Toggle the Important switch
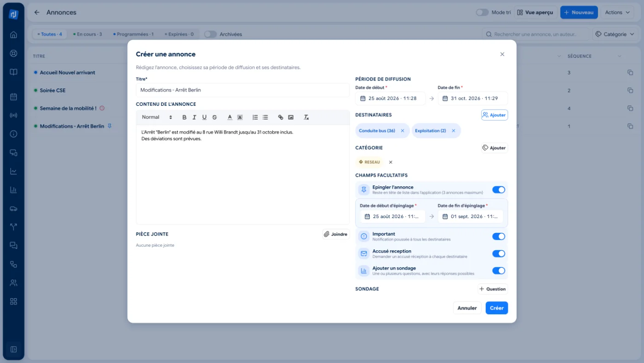This screenshot has height=363, width=644. tap(499, 236)
